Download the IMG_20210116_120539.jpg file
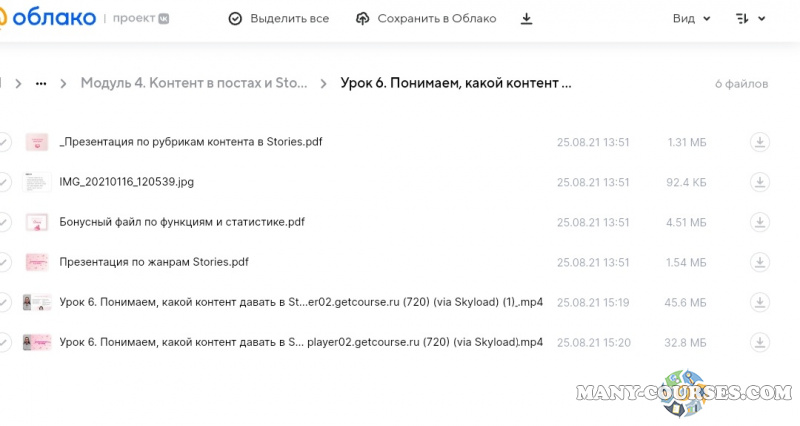 (x=759, y=182)
